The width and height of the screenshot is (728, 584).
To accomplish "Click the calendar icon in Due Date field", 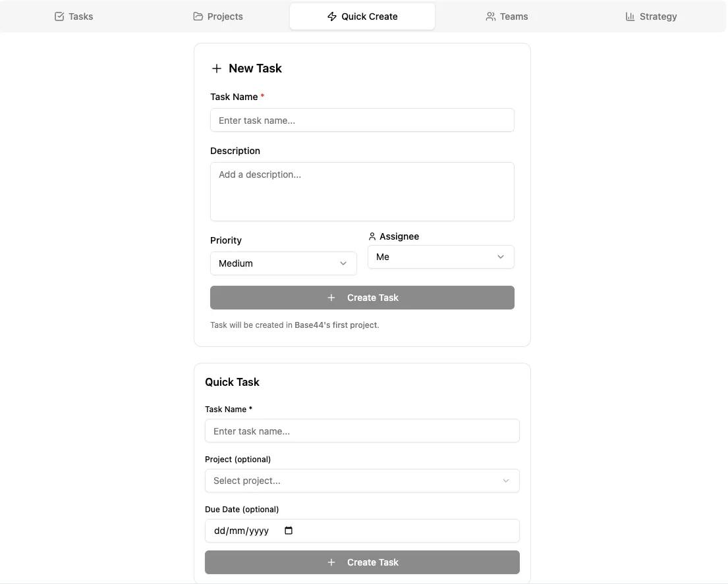I will tap(289, 530).
